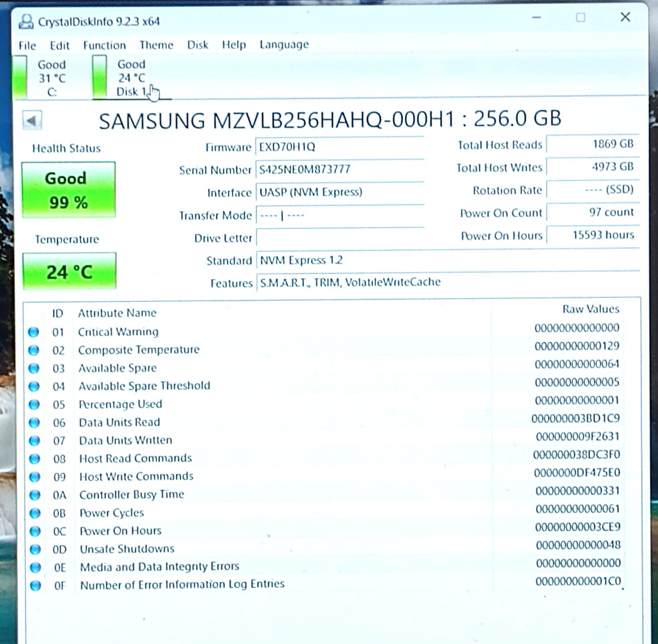Minimize the CrystalDiskInfo window
Viewport: 658px width, 644px height.
pyautogui.click(x=536, y=17)
